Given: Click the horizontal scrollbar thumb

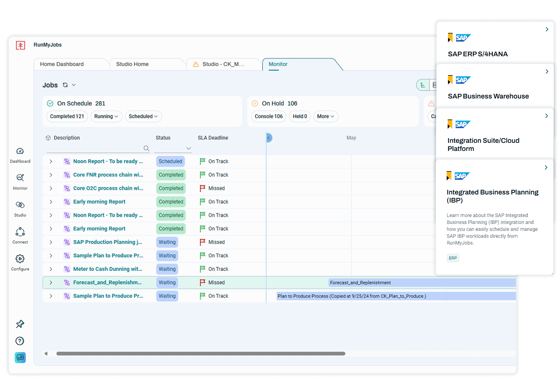Looking at the screenshot, I should (201, 353).
